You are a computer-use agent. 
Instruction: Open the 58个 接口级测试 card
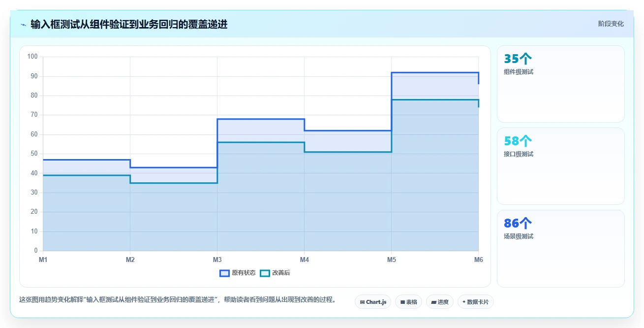click(561, 166)
